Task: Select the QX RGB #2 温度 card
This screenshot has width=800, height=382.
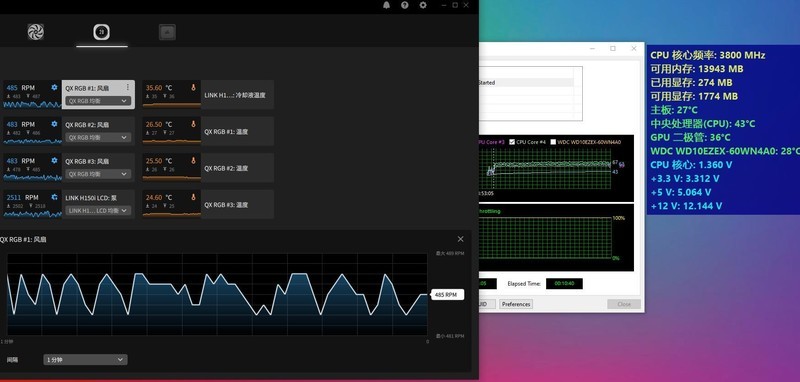Action: [208, 168]
